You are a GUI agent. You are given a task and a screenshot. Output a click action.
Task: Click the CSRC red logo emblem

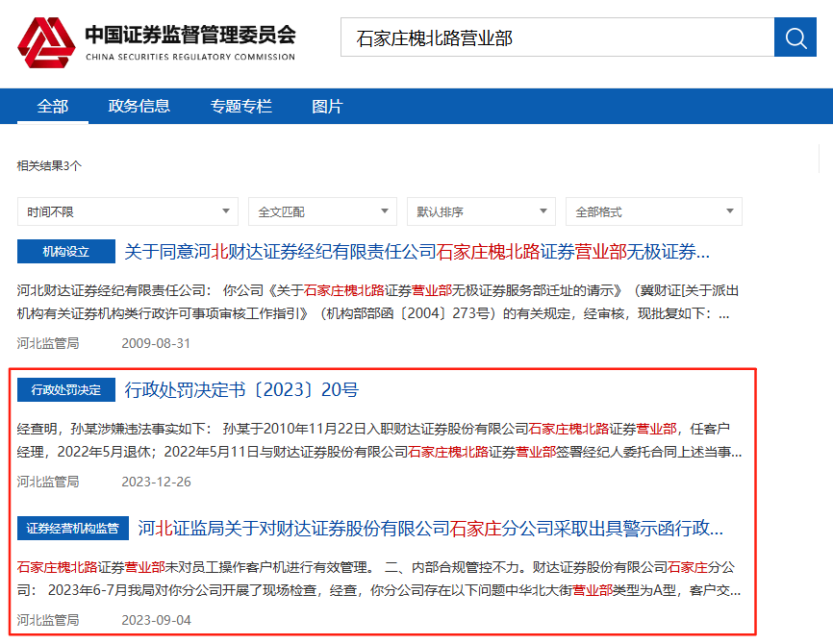click(46, 42)
